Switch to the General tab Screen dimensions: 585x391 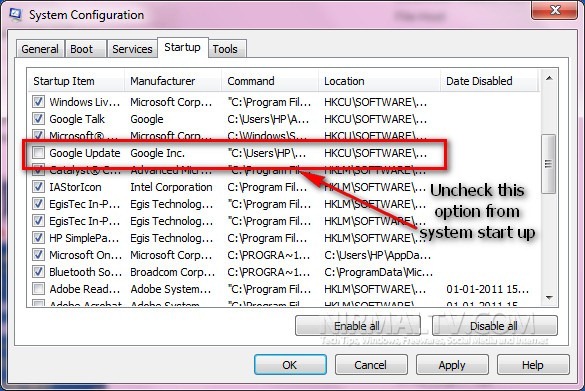40,49
